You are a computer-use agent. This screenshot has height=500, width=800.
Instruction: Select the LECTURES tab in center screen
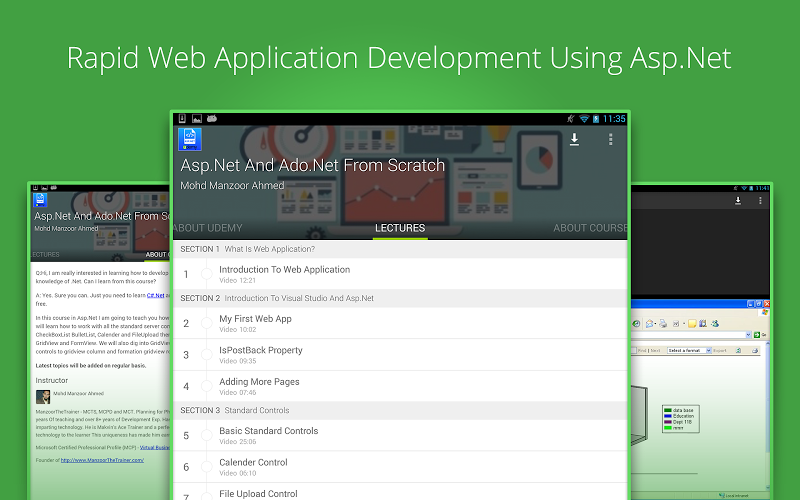pyautogui.click(x=400, y=228)
